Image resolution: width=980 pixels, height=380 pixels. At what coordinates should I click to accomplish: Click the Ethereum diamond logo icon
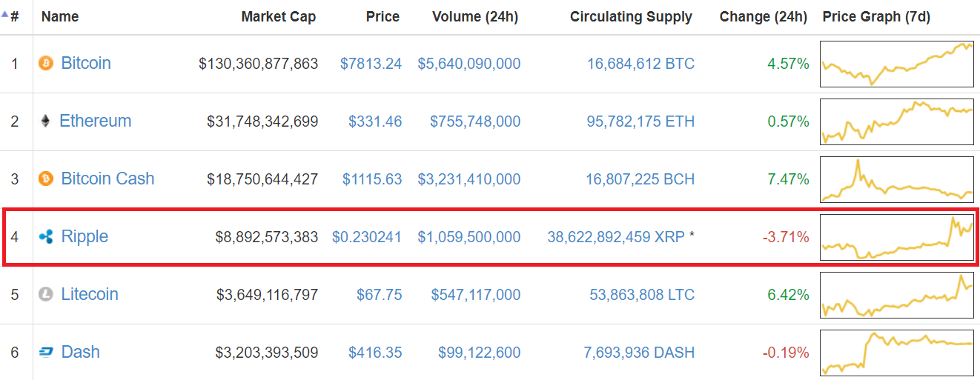[x=46, y=121]
